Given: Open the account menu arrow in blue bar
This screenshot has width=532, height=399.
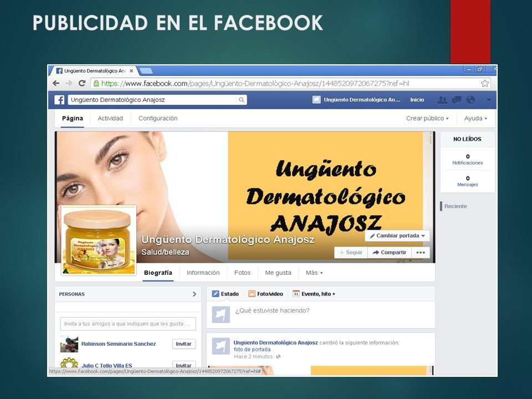Looking at the screenshot, I should pos(489,100).
